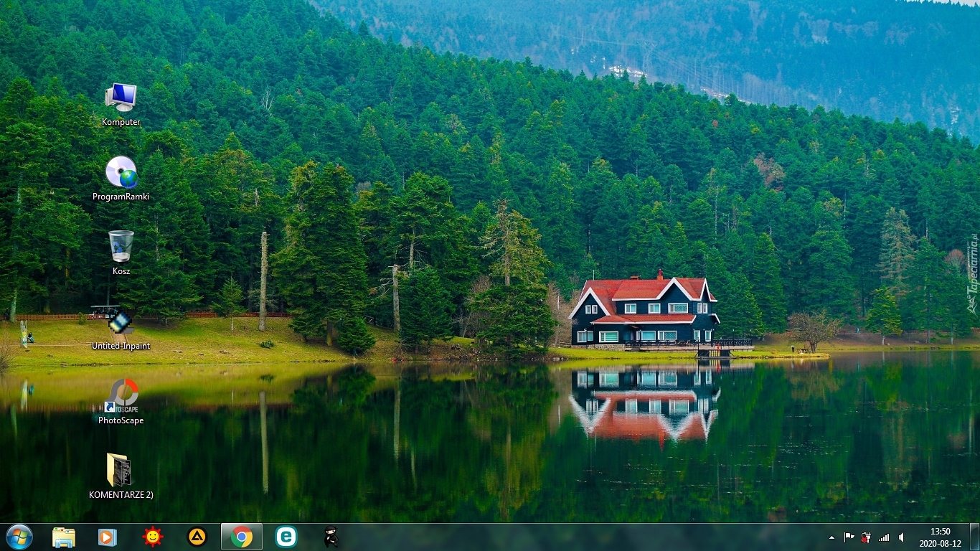This screenshot has height=551, width=980.
Task: Select the Komputer desktop icon
Action: [x=121, y=98]
